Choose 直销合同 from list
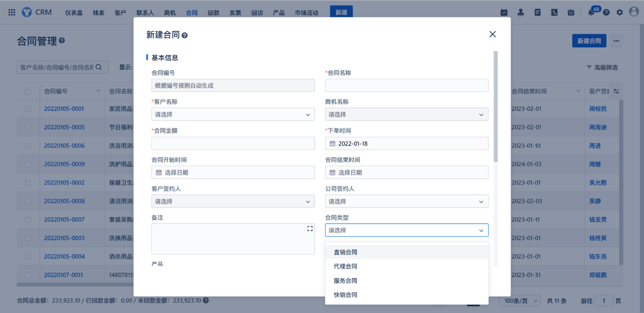The image size is (644, 313). (407, 252)
